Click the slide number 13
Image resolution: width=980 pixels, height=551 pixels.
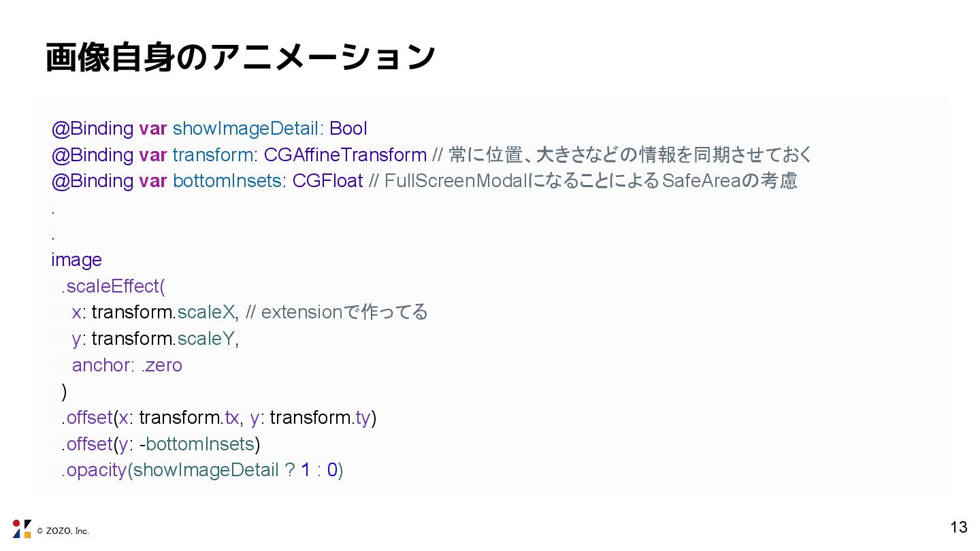click(958, 527)
